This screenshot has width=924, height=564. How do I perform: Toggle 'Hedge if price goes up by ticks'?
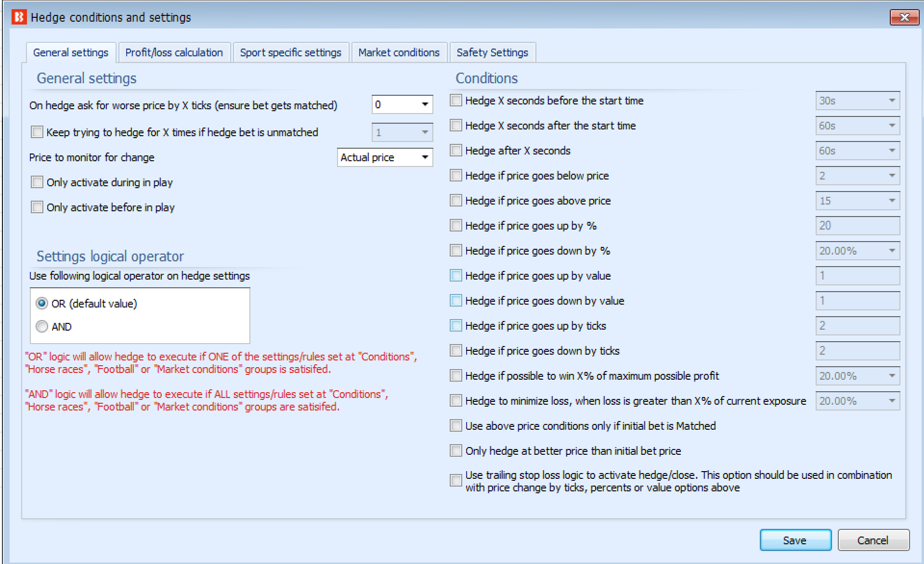(455, 325)
